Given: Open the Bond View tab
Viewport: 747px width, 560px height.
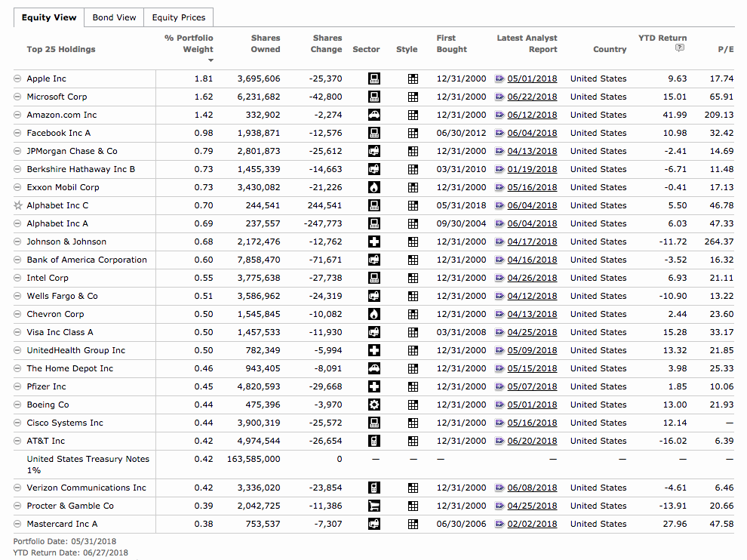Looking at the screenshot, I should (x=115, y=17).
